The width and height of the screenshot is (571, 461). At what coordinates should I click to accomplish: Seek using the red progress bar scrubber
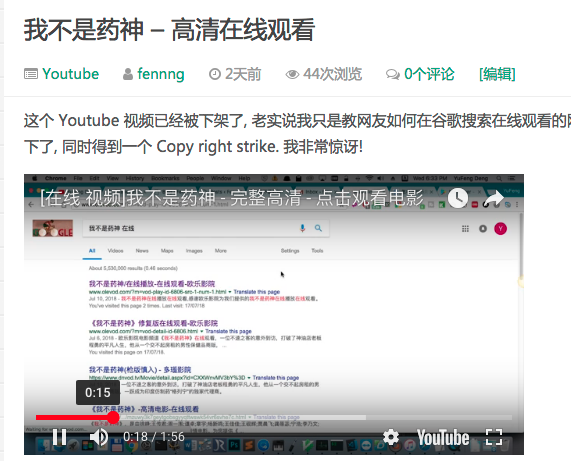click(x=113, y=417)
